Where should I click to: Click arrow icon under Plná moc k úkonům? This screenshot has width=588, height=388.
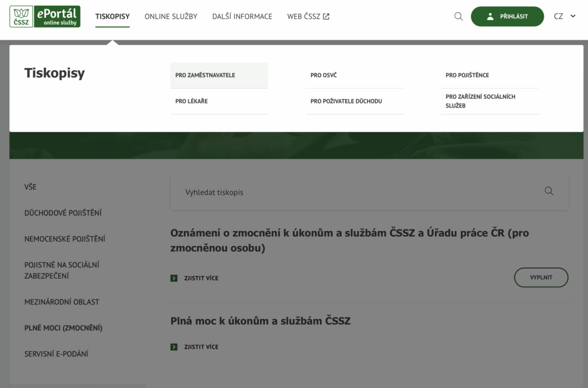174,347
